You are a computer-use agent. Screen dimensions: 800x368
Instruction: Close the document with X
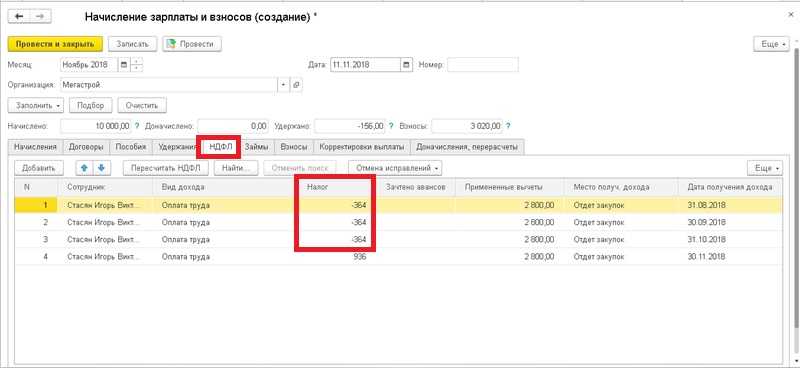pos(791,15)
